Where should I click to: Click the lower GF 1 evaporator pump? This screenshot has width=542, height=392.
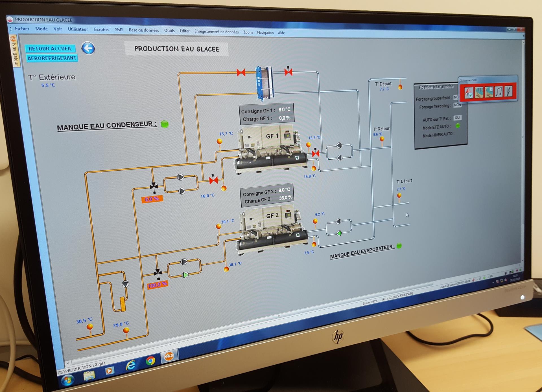pos(340,158)
